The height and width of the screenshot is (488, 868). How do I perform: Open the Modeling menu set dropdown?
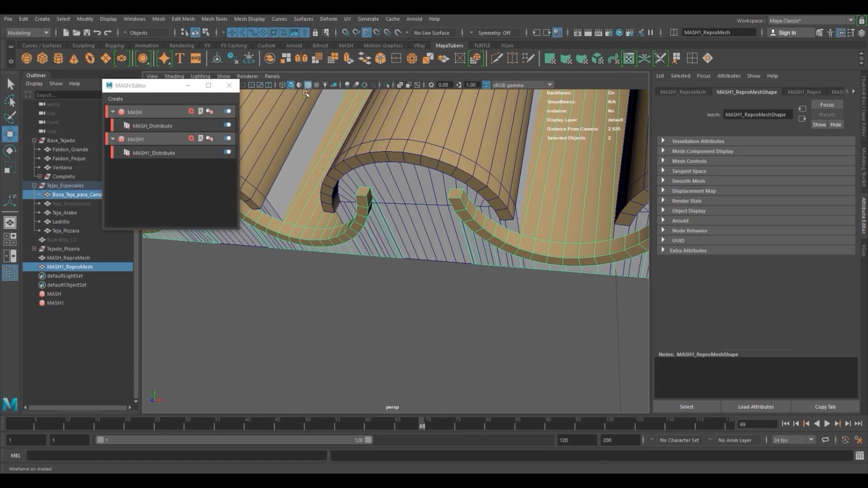point(28,33)
